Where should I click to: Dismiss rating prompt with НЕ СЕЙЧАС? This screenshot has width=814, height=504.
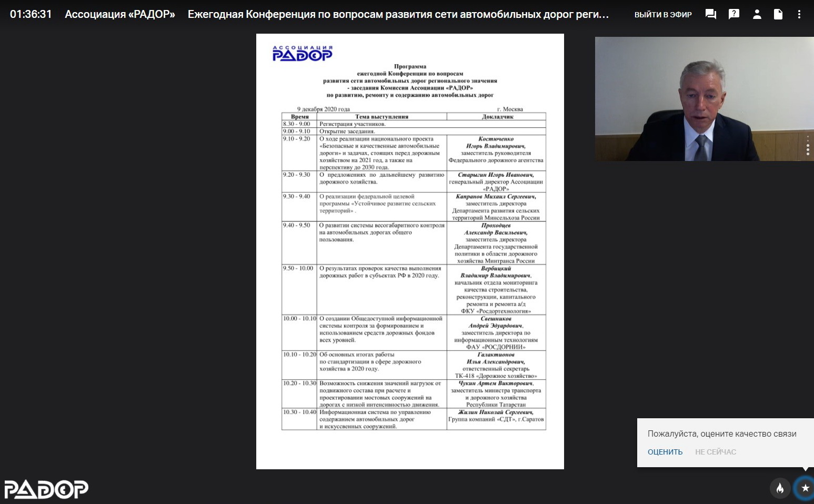click(x=715, y=452)
